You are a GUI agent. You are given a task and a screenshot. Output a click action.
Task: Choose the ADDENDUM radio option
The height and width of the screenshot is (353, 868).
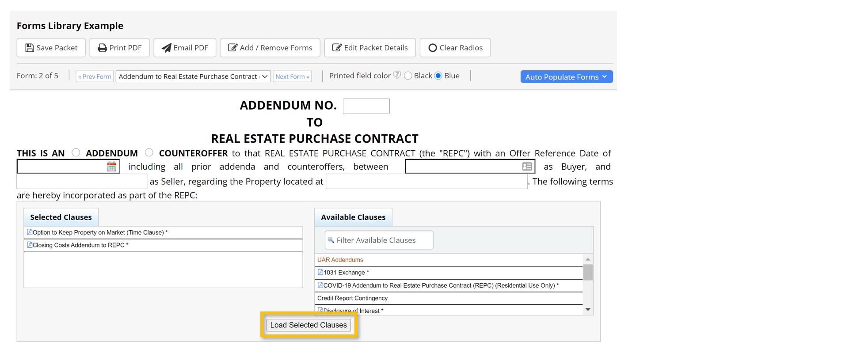coord(76,152)
